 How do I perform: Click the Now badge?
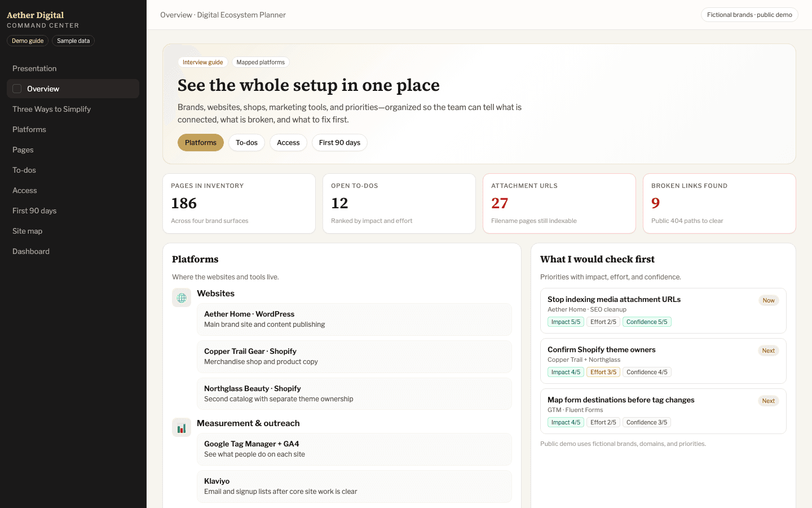tap(769, 300)
